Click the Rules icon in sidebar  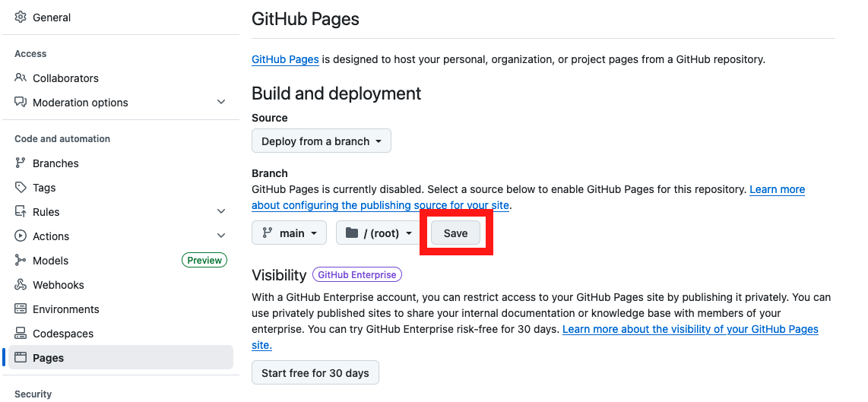[x=21, y=212]
